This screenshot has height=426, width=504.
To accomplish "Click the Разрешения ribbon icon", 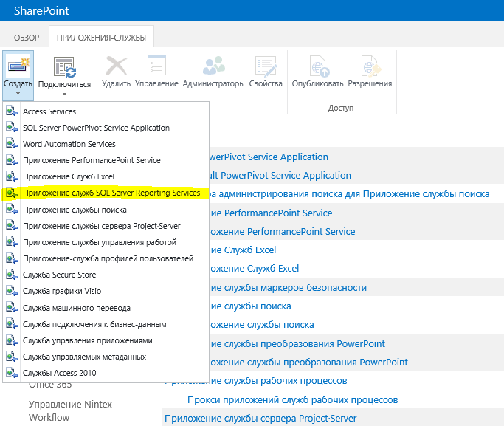I will (370, 66).
